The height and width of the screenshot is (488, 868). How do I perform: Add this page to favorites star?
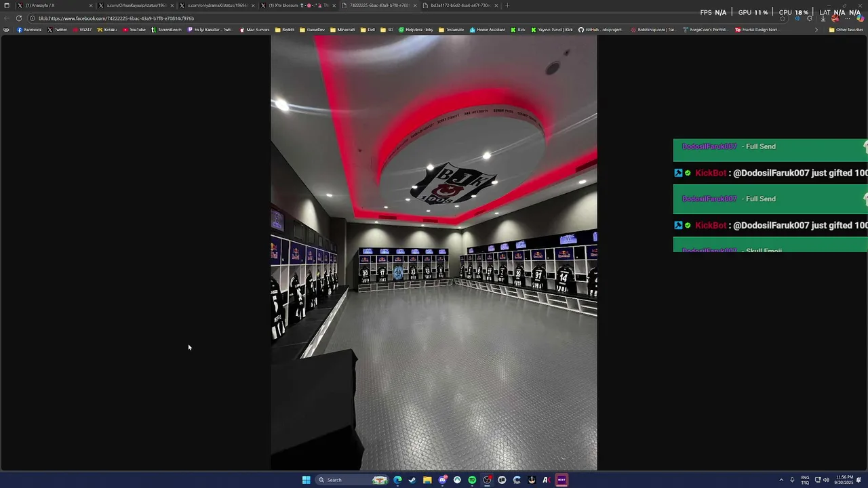[783, 18]
